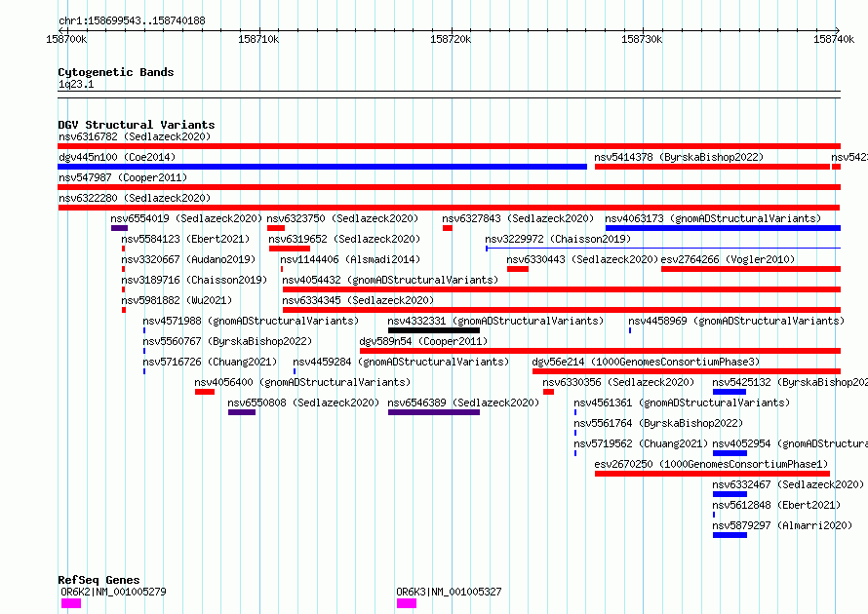
Task: Click the red bar under esv2764266 (Vogler2010)
Action: [751, 269]
